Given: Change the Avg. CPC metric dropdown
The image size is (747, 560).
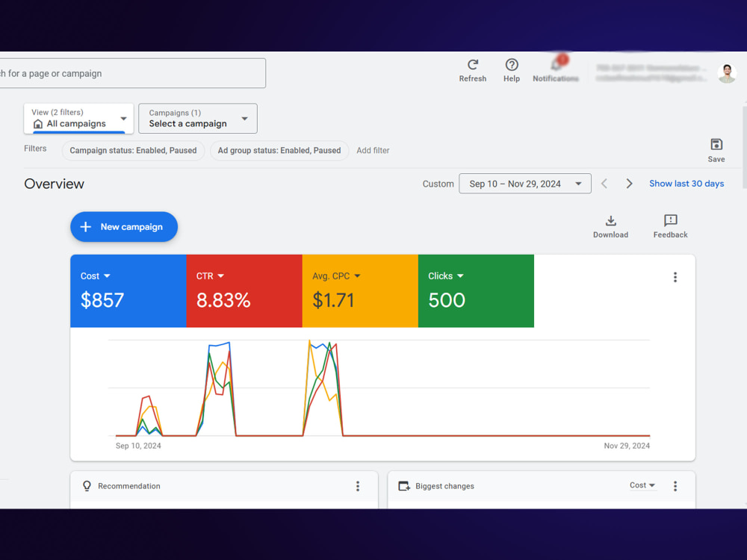Looking at the screenshot, I should (336, 276).
